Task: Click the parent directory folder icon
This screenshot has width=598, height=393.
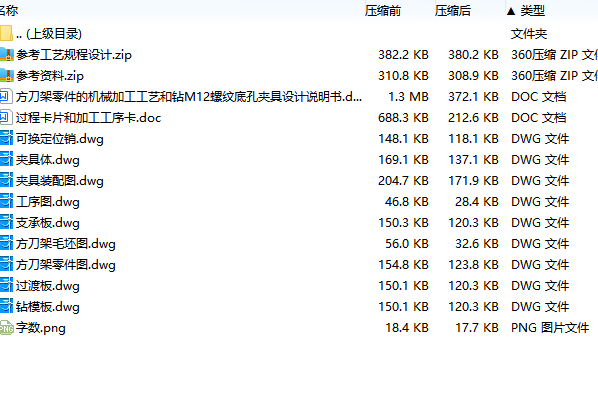Action: pyautogui.click(x=6, y=34)
